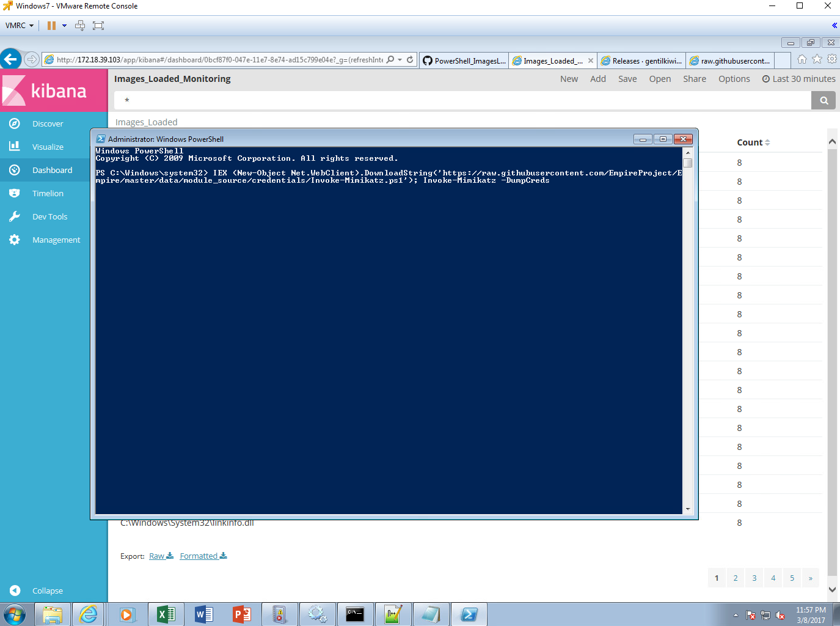Open Discover in the Kibana sidebar
840x626 pixels.
pyautogui.click(x=48, y=123)
